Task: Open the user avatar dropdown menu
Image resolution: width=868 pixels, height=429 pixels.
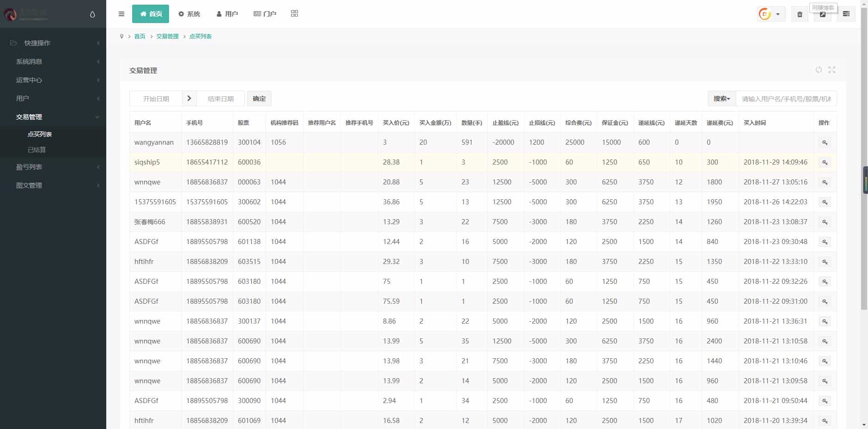Action: tap(771, 14)
